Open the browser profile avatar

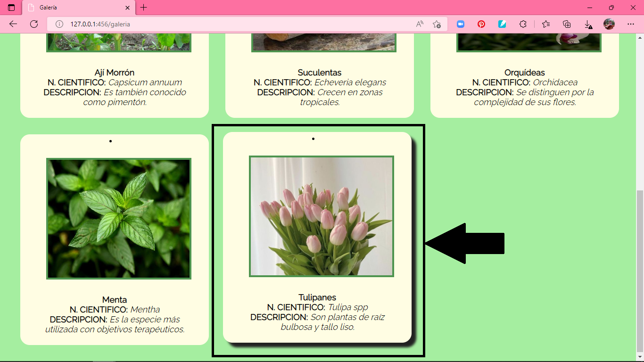click(x=608, y=24)
